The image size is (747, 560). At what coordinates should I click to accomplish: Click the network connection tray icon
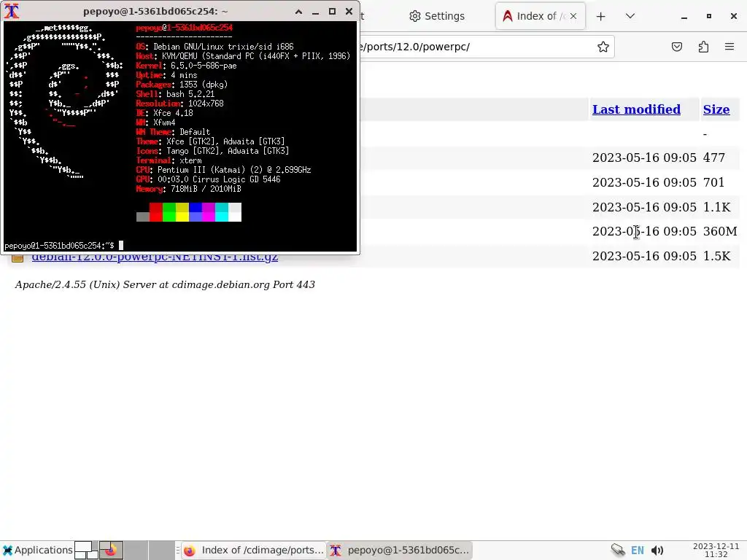coord(618,550)
